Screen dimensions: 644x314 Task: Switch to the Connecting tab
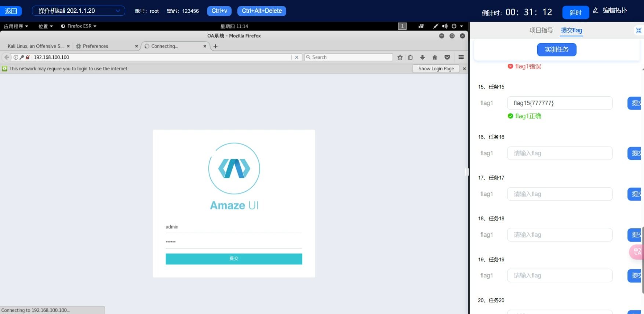point(164,46)
